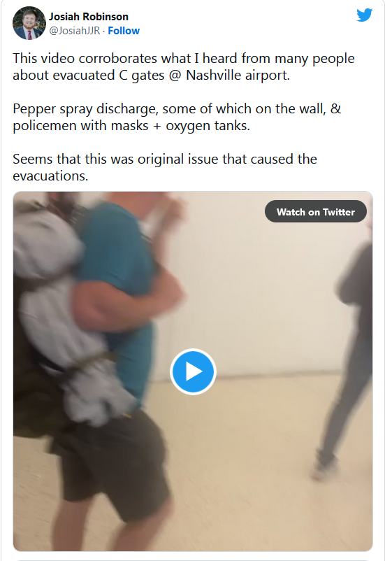Follow the JosiahJJR account
The height and width of the screenshot is (561, 392).
point(124,31)
